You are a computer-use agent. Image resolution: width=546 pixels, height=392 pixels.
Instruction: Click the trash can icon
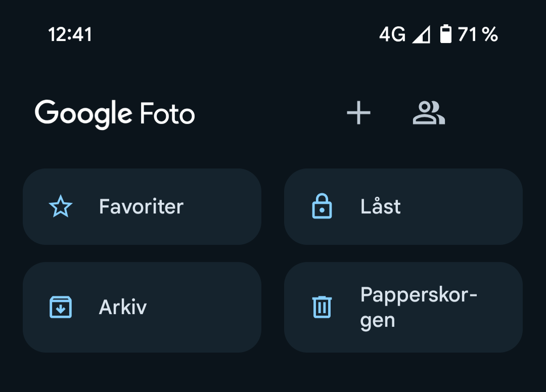coord(322,307)
